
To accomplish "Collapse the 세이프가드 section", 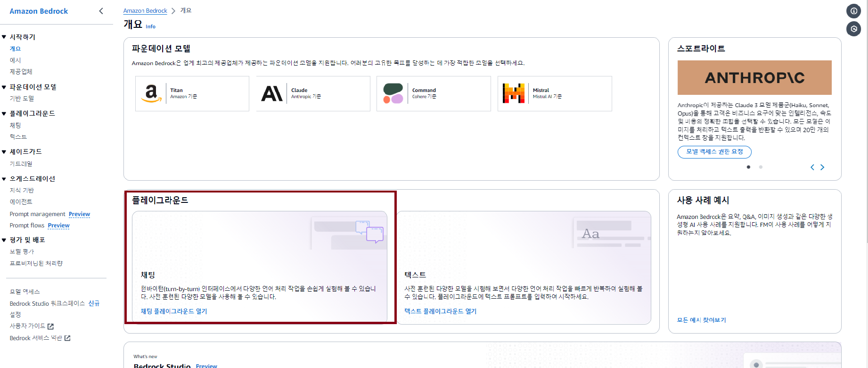I will (x=4, y=152).
